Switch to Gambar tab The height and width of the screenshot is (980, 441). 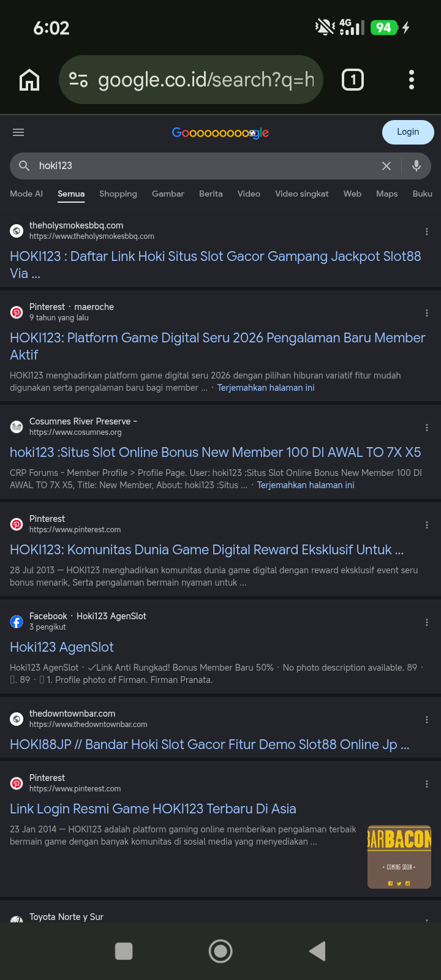click(168, 194)
